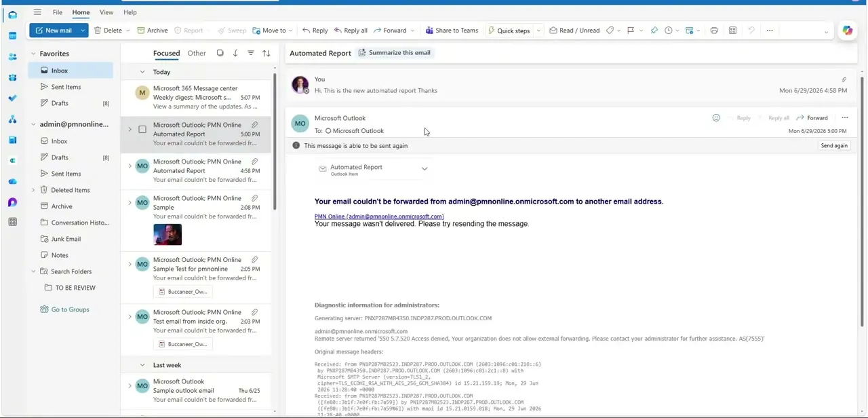Open the Org Explorer icon in rail
This screenshot has width=868, height=418.
pyautogui.click(x=12, y=119)
